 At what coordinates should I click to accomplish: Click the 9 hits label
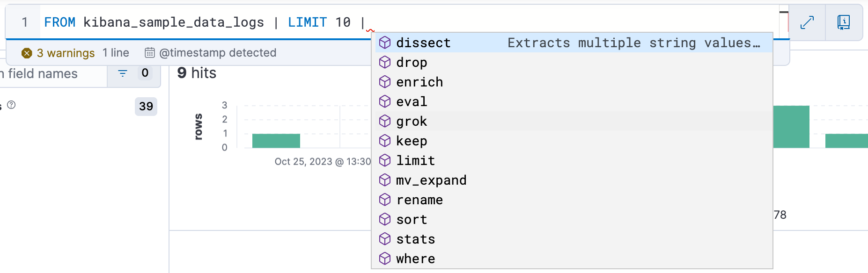pos(197,73)
